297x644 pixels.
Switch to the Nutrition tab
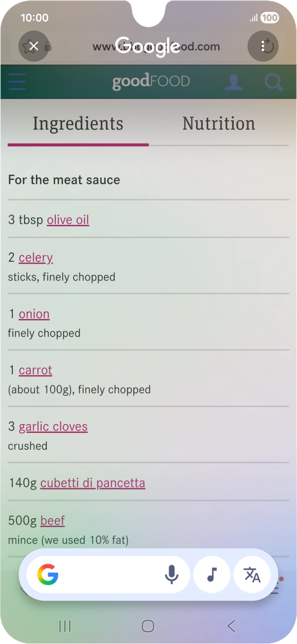click(219, 123)
